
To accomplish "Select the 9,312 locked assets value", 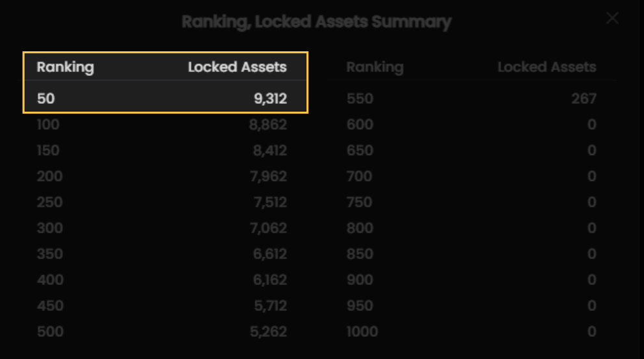I will pos(270,99).
